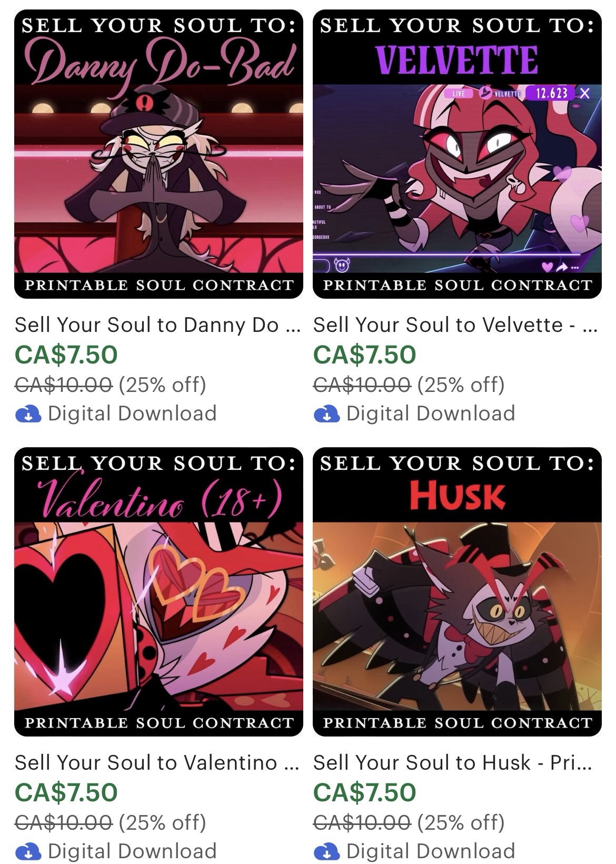Click the Velvette digital download cloud icon

[x=326, y=414]
